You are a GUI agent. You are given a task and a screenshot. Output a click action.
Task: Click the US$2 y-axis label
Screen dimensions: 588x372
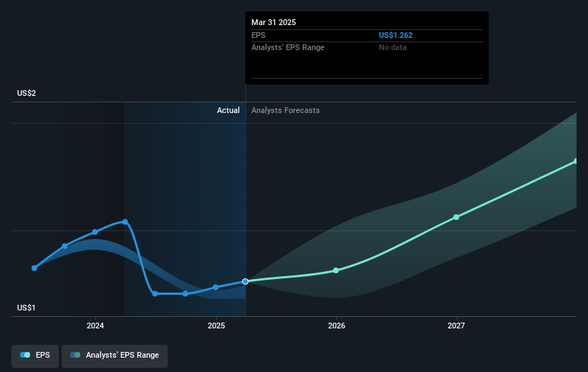[x=26, y=93]
